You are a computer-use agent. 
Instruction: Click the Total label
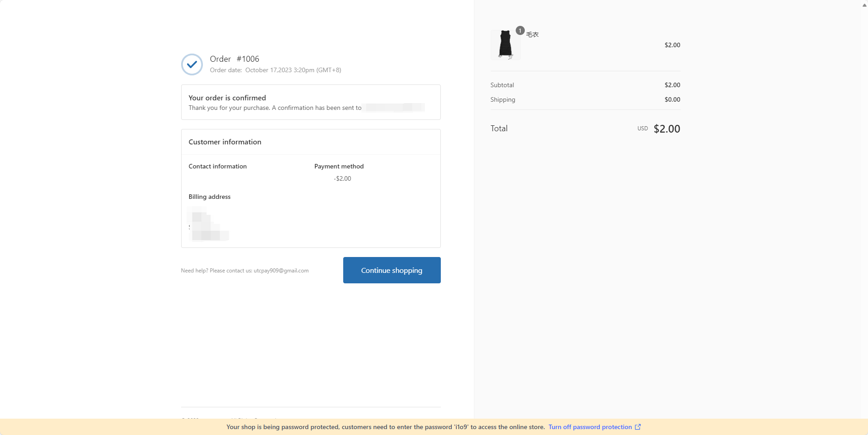point(499,129)
